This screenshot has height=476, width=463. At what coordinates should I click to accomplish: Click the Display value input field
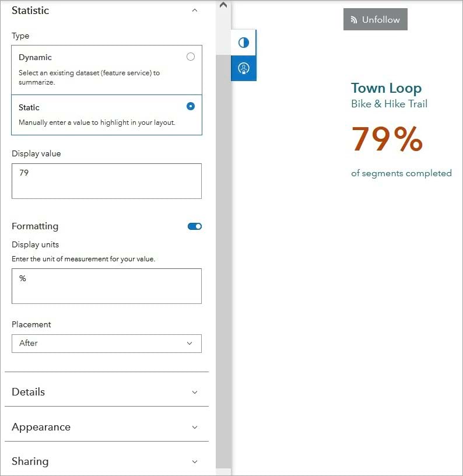click(107, 181)
